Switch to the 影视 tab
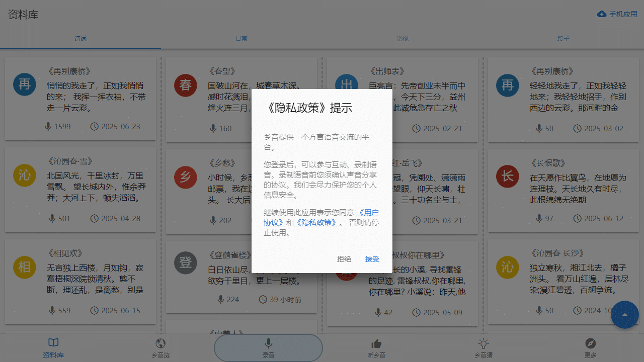This screenshot has height=362, width=644. click(403, 38)
